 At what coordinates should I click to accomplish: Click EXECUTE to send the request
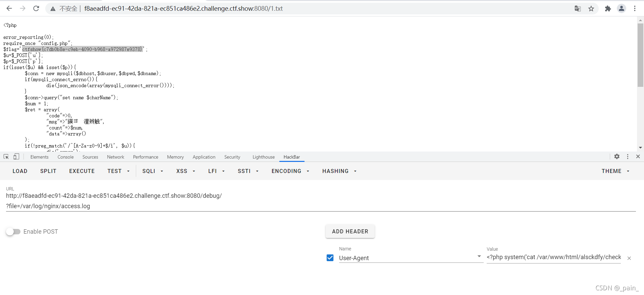pos(82,171)
